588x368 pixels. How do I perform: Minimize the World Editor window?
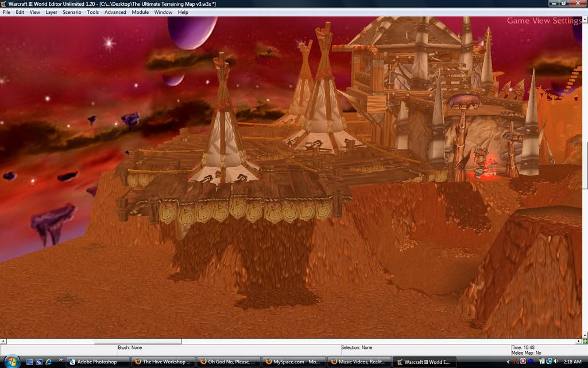point(554,3)
